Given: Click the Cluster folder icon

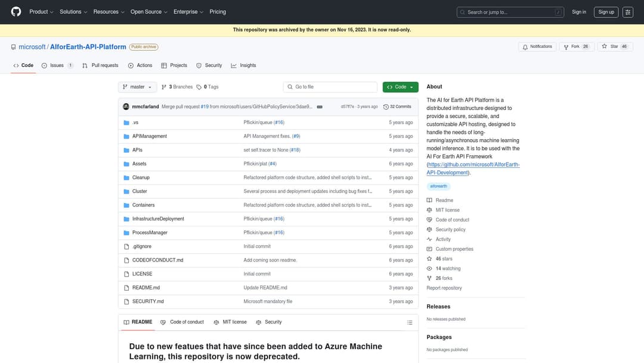Looking at the screenshot, I should pos(126,192).
